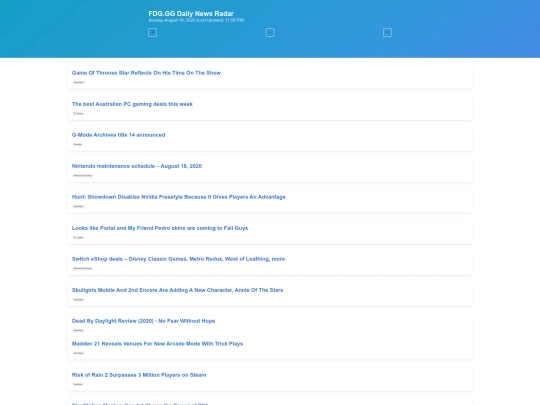
Task: Open the Switch eShop deals article
Action: point(178,259)
